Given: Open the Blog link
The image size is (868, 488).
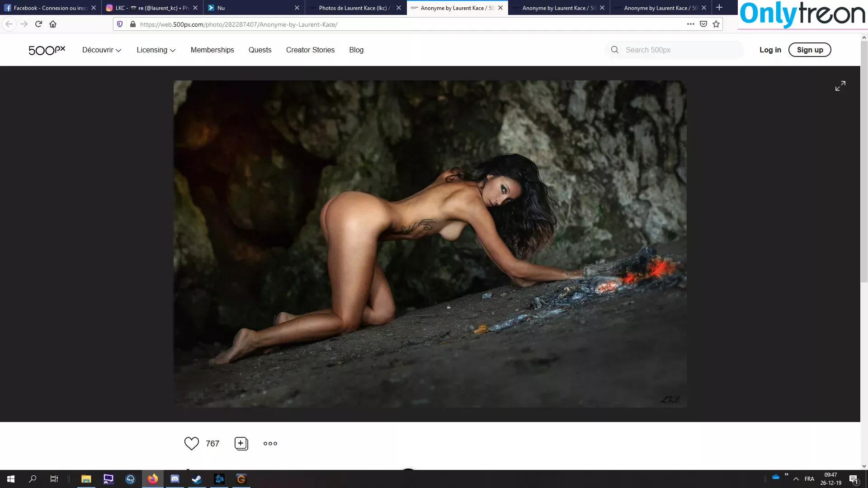Looking at the screenshot, I should [356, 50].
